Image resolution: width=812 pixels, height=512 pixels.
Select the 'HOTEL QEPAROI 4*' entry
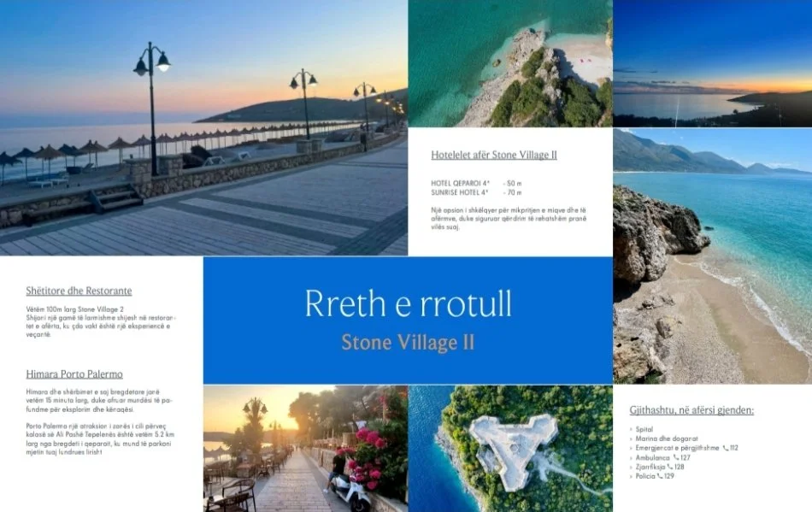click(460, 184)
